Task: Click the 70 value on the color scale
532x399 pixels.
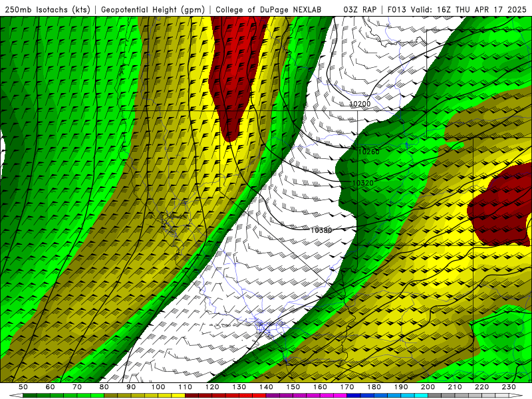Action: [x=77, y=387]
